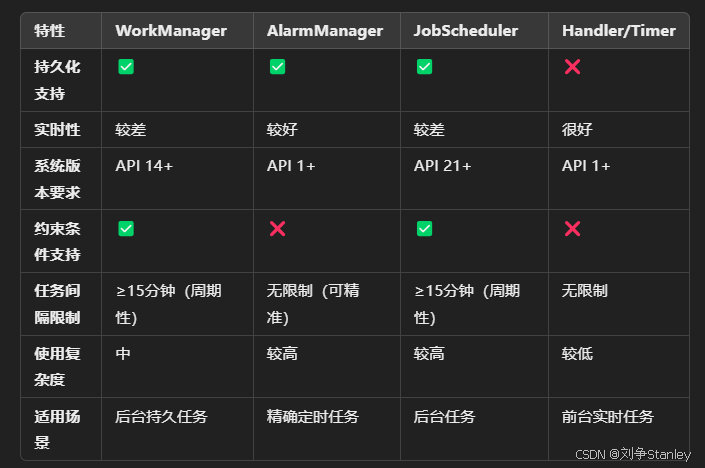Click 较高 complexity for JobScheduler

coord(429,353)
